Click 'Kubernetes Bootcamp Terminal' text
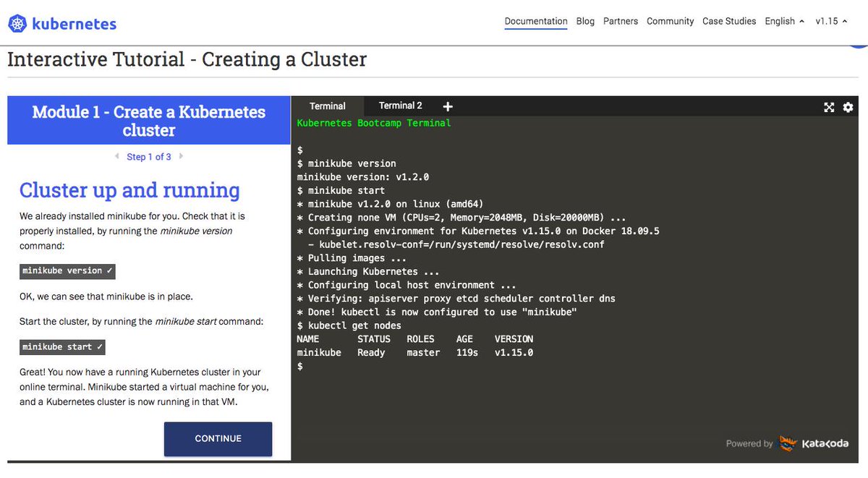The height and width of the screenshot is (478, 868). [374, 123]
